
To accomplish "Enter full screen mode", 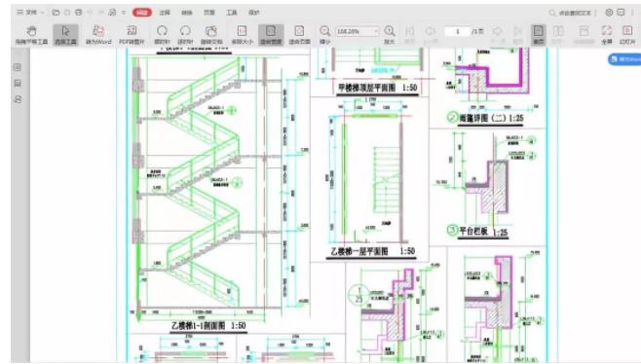I will click(607, 35).
